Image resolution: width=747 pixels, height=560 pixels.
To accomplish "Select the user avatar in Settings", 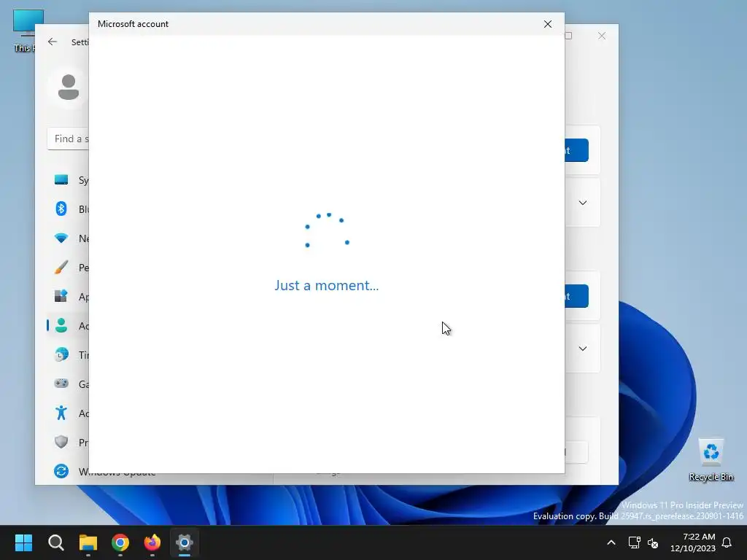I will (68, 87).
